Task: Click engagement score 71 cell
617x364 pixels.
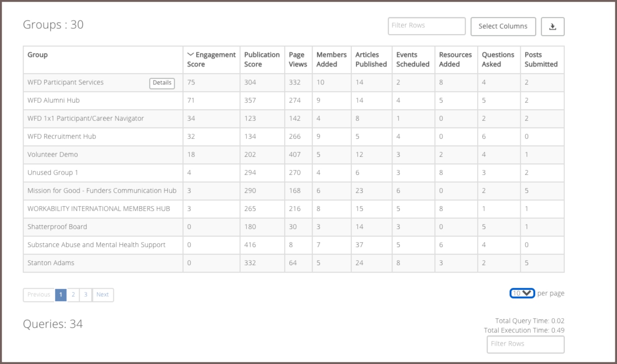Action: click(x=211, y=100)
